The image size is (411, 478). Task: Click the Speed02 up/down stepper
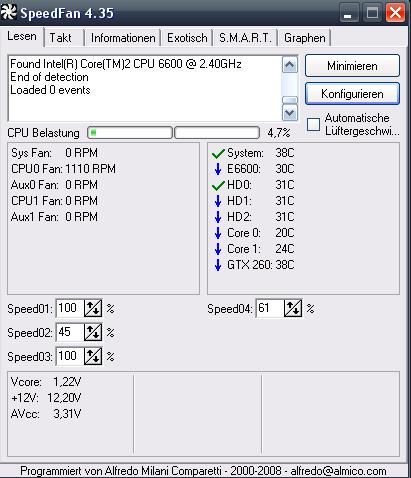point(93,332)
